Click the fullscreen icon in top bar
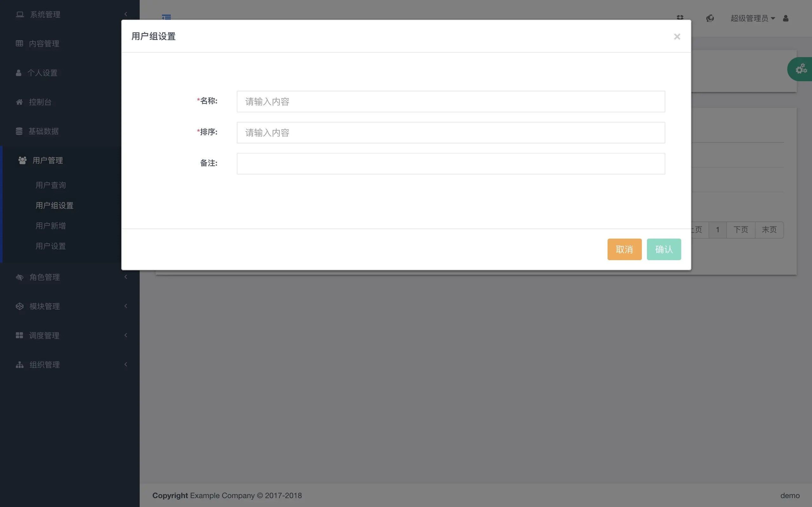This screenshot has width=812, height=507. click(680, 17)
